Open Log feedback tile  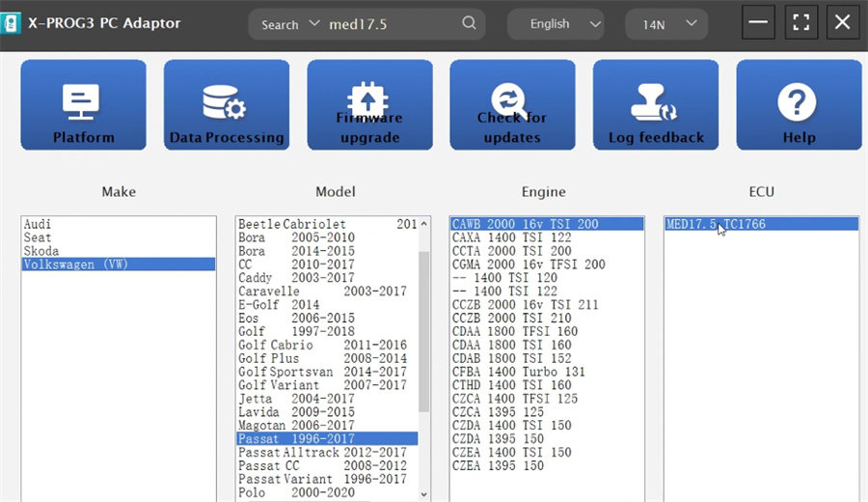(656, 104)
